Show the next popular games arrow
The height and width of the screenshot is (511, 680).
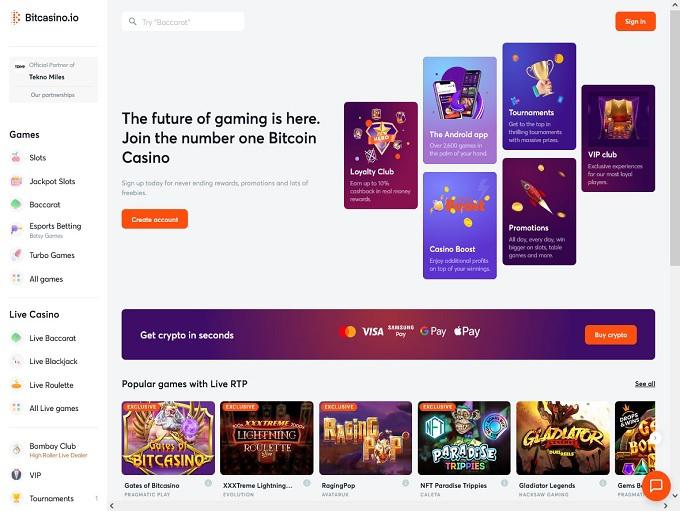(x=656, y=438)
